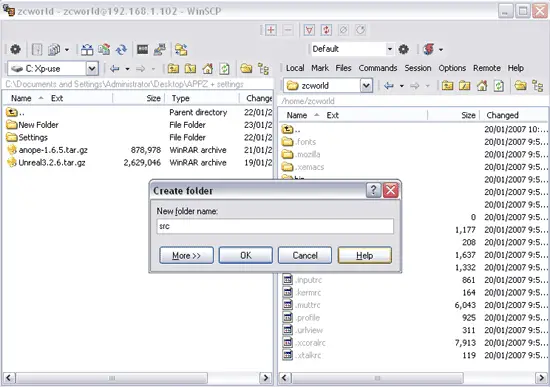
Task: Open the Remote menu
Action: 487,68
